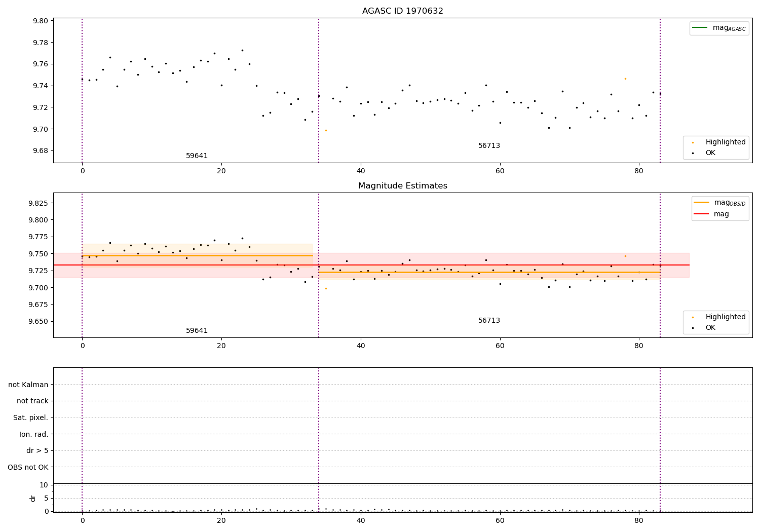Click the "dr > 5" axis label

(37, 450)
